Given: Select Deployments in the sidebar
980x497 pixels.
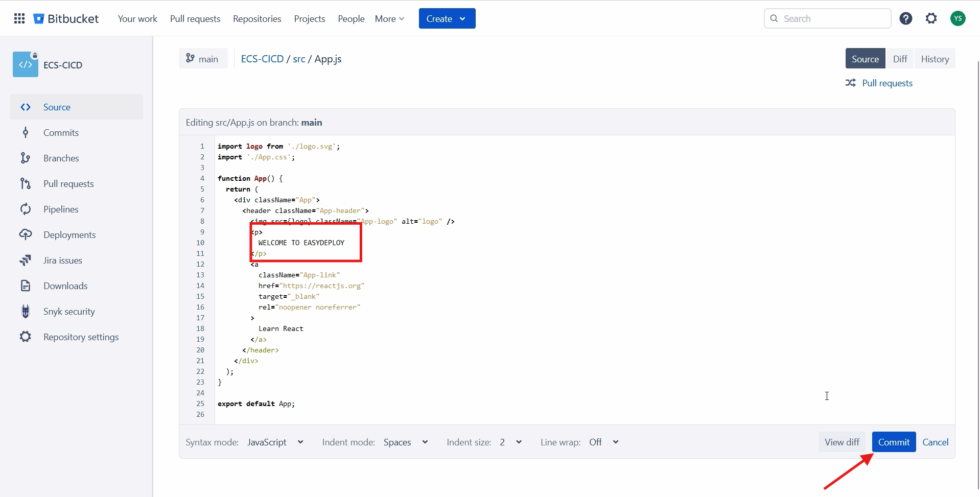Looking at the screenshot, I should (77, 234).
